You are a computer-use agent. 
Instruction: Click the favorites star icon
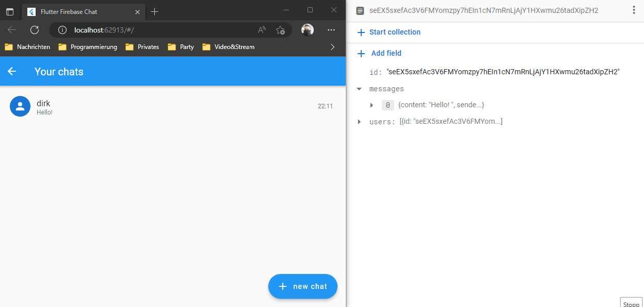[x=280, y=30]
